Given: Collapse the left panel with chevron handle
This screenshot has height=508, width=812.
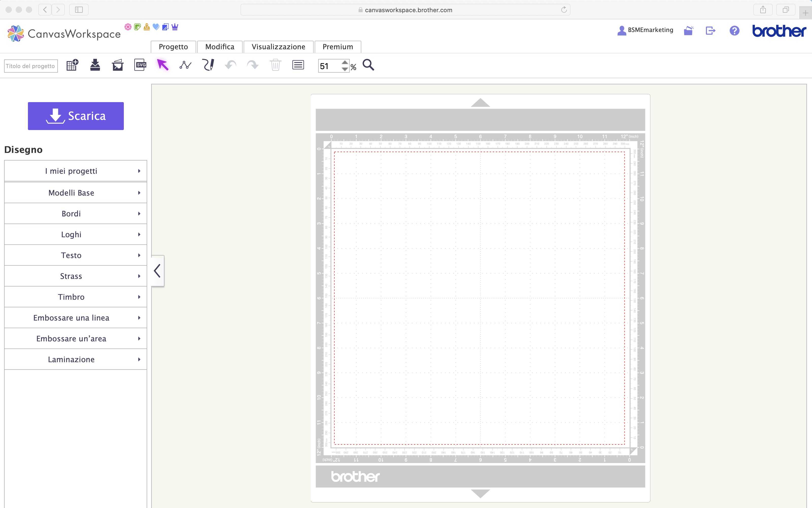Looking at the screenshot, I should click(157, 271).
